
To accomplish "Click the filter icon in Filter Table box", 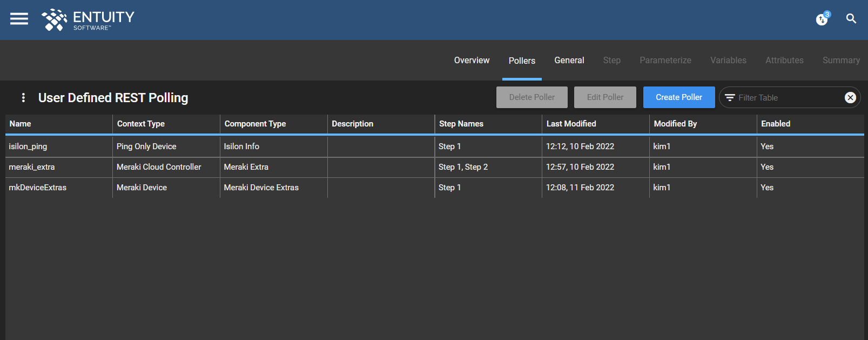I will pos(730,98).
